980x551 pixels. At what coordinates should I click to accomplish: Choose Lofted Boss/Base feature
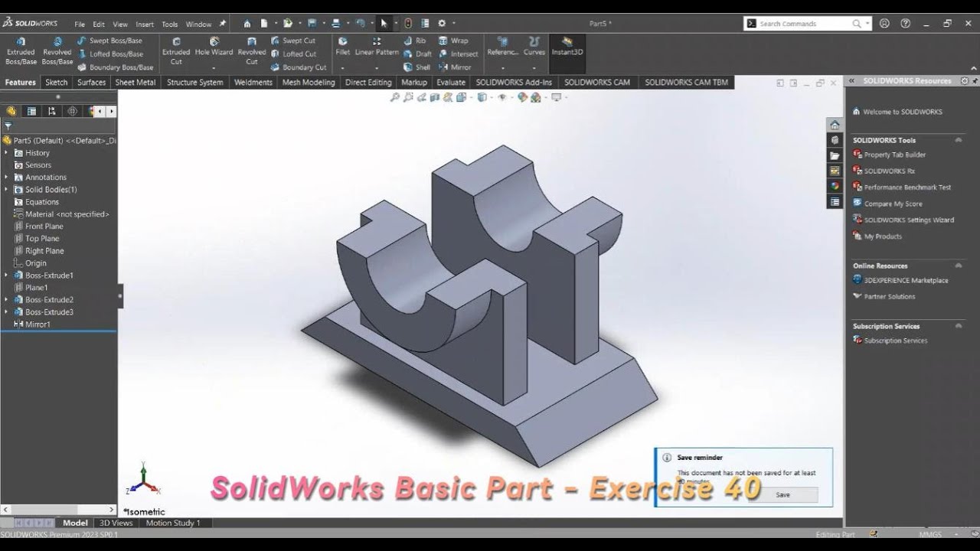tap(109, 54)
